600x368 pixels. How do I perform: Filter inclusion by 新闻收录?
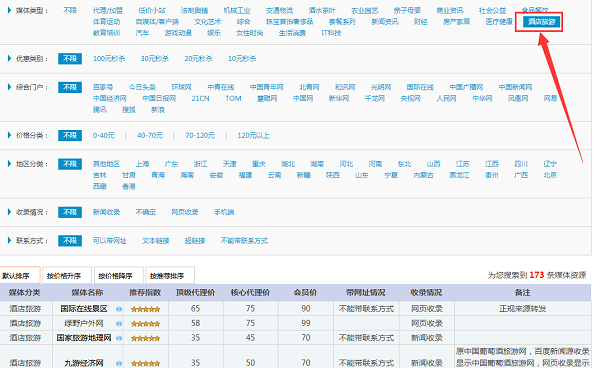(106, 212)
